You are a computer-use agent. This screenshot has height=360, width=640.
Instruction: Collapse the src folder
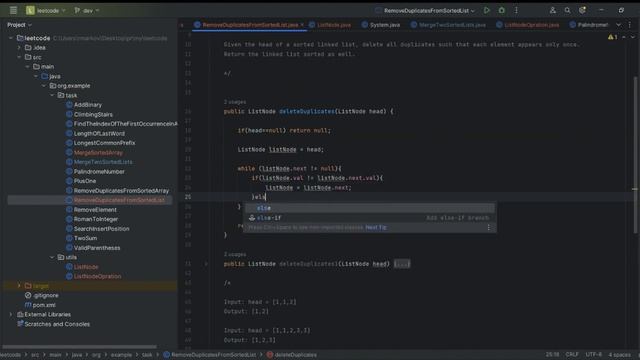19,57
